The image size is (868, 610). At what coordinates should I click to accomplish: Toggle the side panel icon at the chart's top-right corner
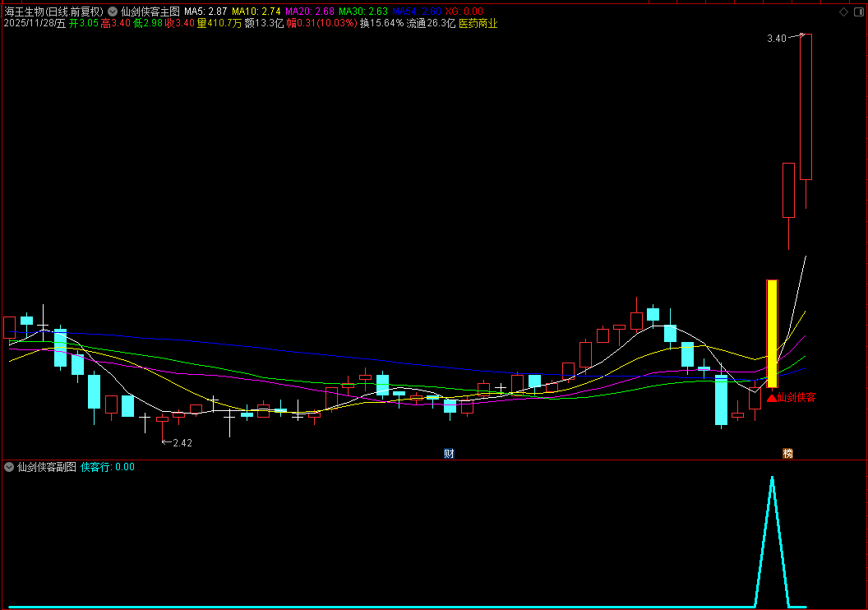(859, 12)
